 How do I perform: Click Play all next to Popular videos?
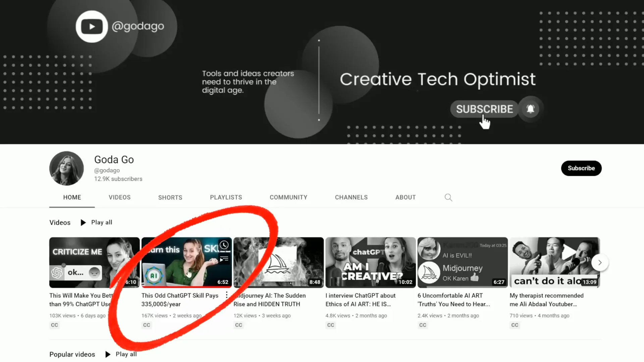pyautogui.click(x=126, y=354)
